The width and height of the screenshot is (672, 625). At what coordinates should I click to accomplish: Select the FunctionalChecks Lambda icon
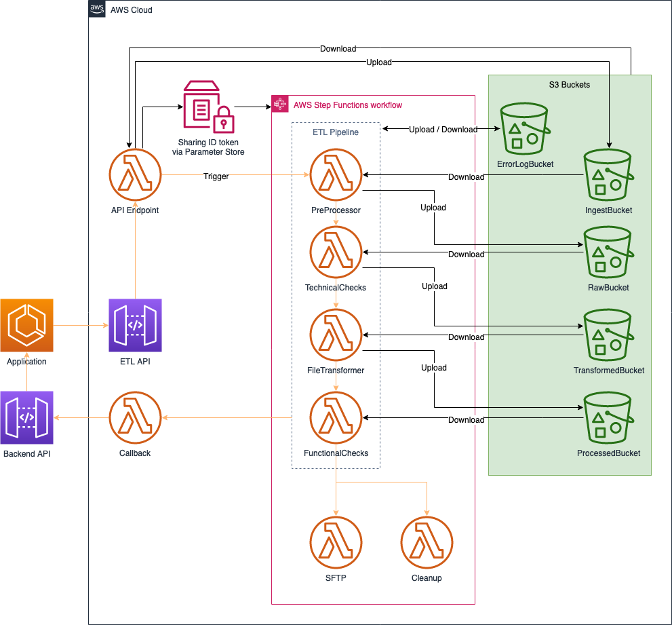(336, 417)
